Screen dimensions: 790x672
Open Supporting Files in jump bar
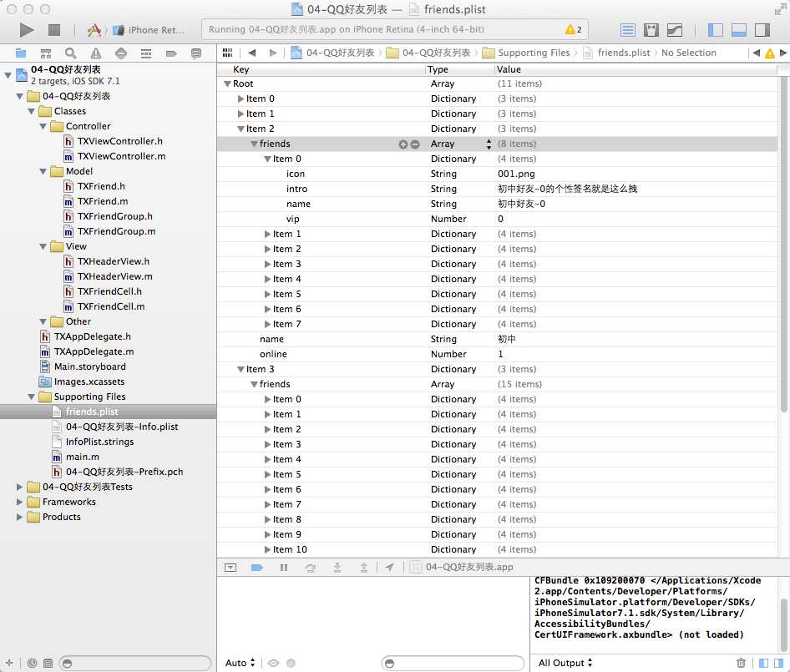526,53
